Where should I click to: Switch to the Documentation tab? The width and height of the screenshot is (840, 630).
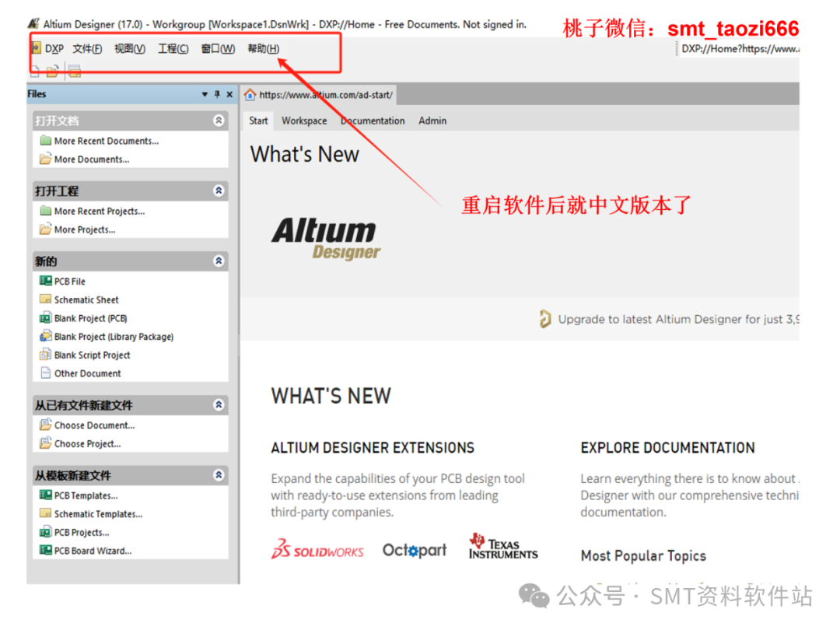tap(372, 121)
